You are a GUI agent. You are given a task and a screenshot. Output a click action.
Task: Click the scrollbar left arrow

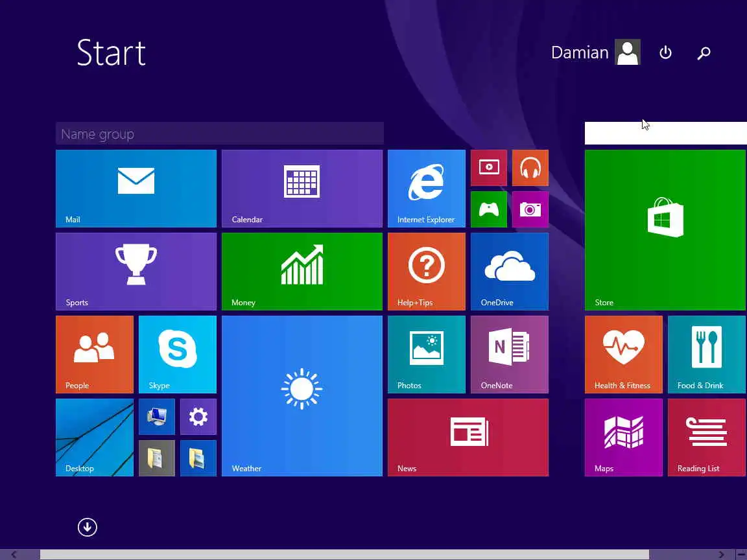coord(14,555)
